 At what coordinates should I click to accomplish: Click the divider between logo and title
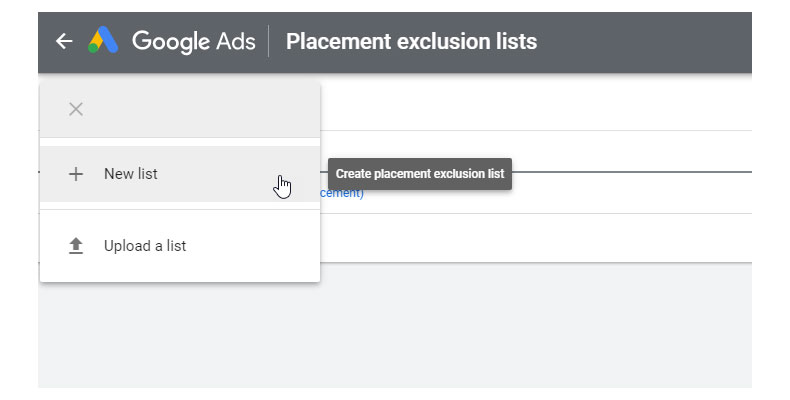click(x=269, y=41)
